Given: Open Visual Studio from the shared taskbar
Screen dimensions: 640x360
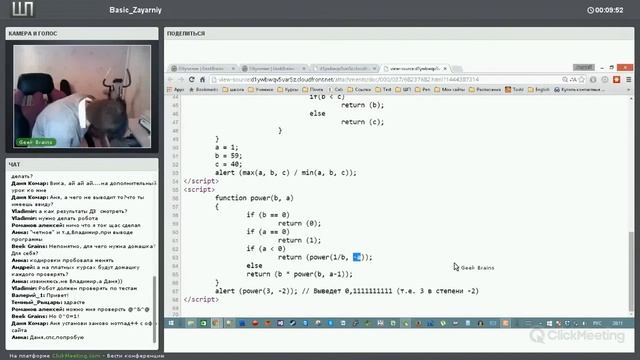Looking at the screenshot, I should (280, 323).
